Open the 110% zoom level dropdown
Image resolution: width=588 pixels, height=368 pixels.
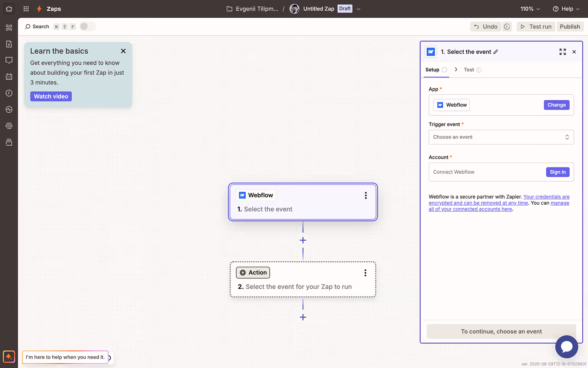pos(530,8)
